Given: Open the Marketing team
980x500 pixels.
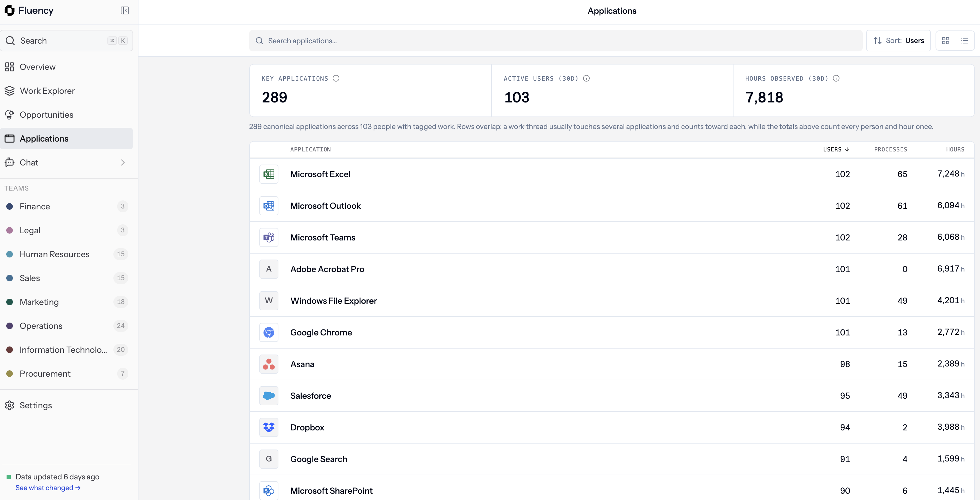Looking at the screenshot, I should (x=67, y=302).
